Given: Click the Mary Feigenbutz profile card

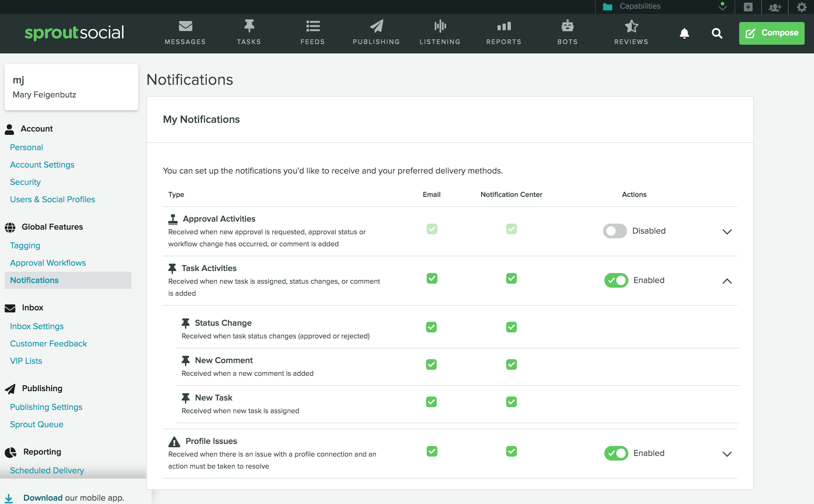Looking at the screenshot, I should click(x=71, y=87).
